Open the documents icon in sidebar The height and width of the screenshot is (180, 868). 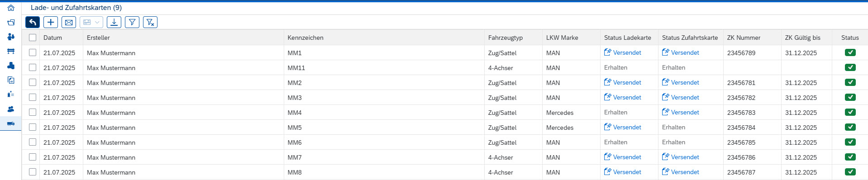pyautogui.click(x=11, y=80)
